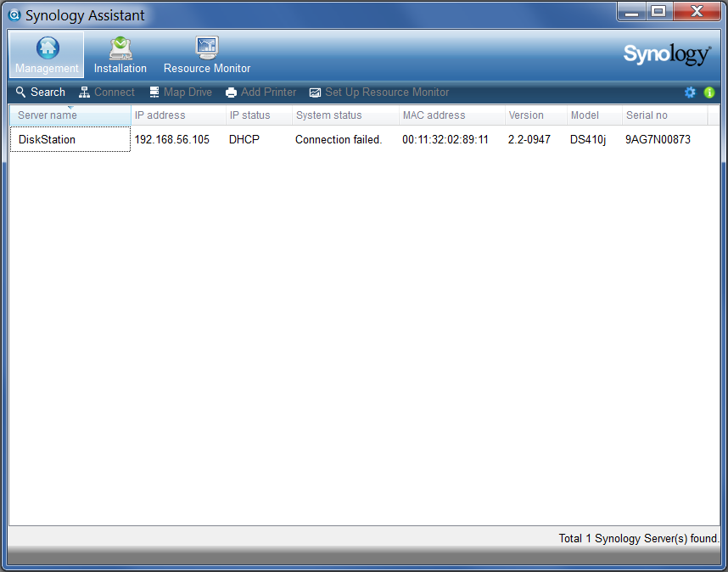The height and width of the screenshot is (572, 728).
Task: Open the Management tab
Action: [x=47, y=55]
